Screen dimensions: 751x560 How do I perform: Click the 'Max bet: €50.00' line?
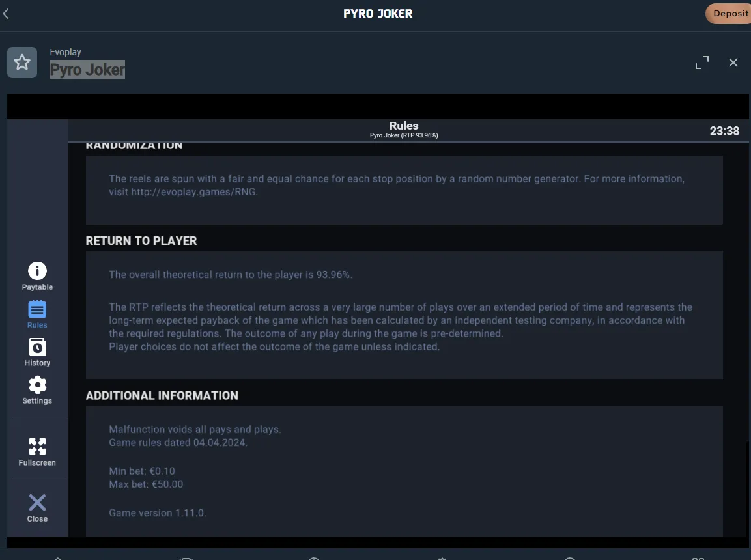coord(146,484)
